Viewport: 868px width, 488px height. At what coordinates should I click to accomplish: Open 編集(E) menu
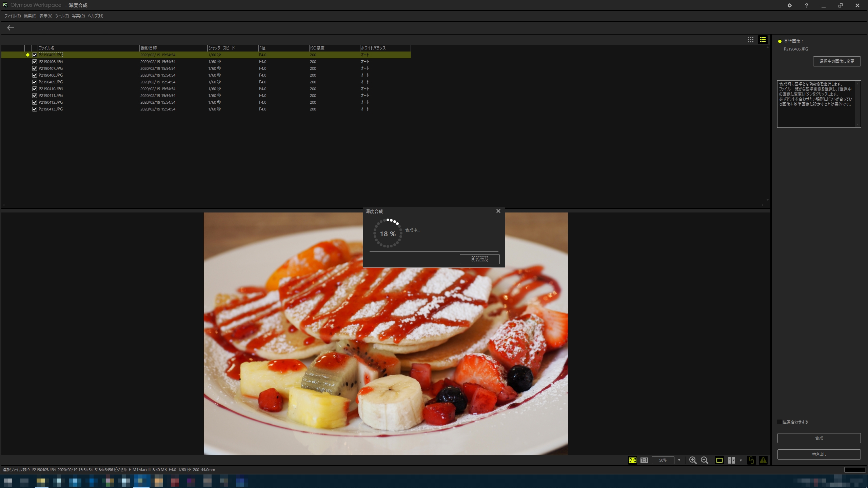[30, 16]
